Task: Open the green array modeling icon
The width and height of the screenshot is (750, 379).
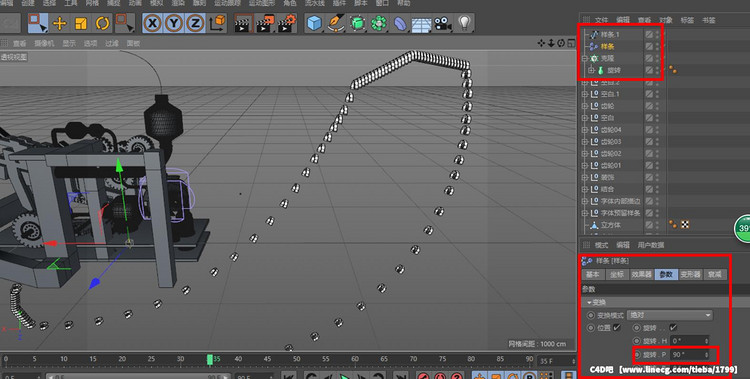Action: [378, 23]
